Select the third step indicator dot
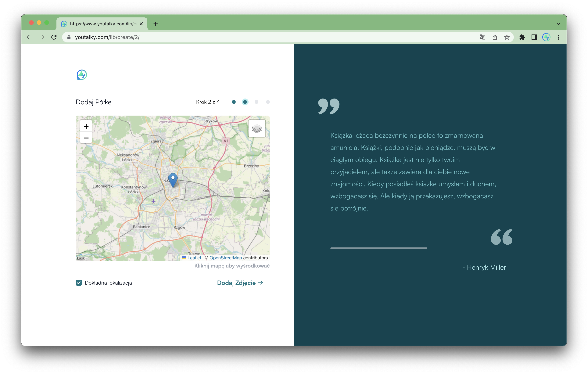This screenshot has width=588, height=374. pos(256,102)
